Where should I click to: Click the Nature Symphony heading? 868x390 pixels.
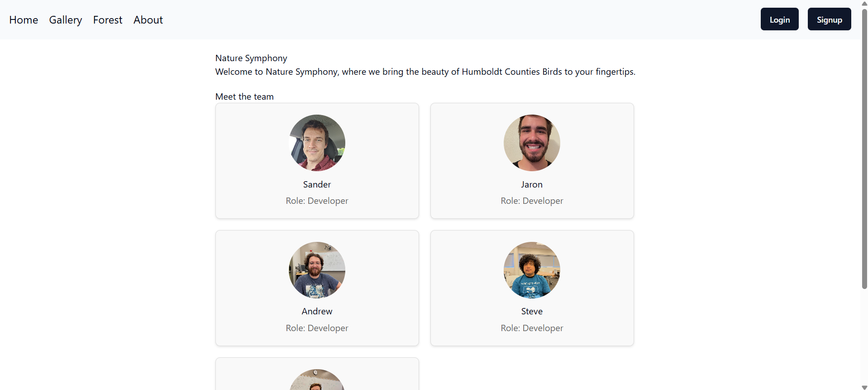(251, 58)
